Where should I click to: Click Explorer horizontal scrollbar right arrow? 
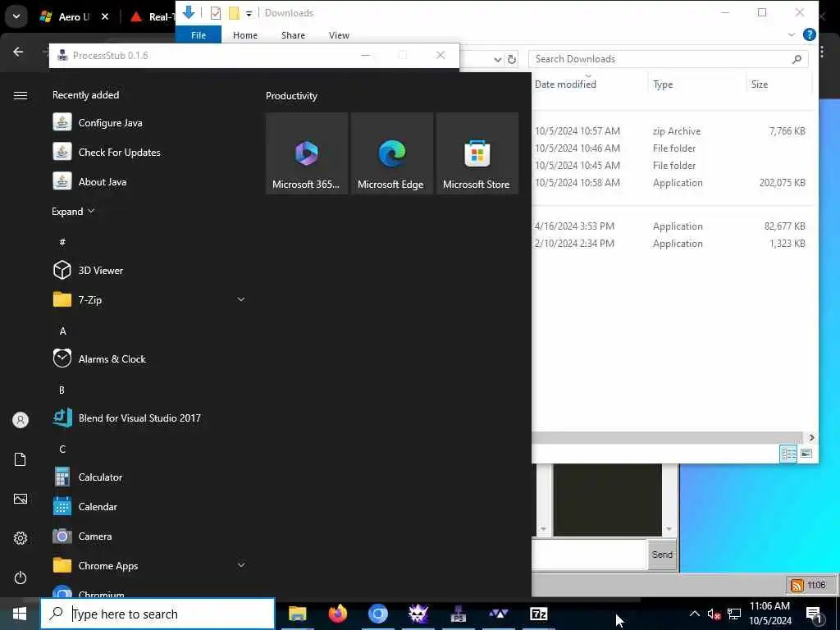coord(811,438)
